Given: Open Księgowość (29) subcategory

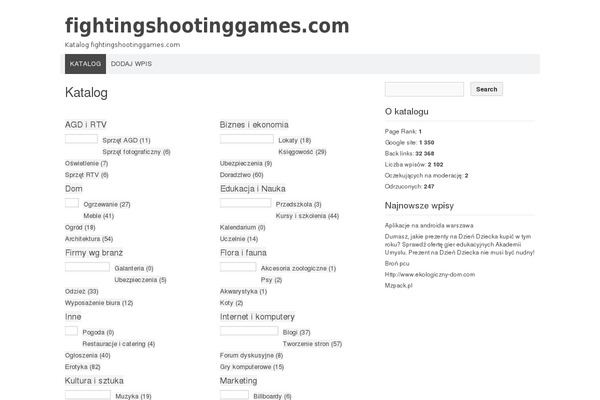Looking at the screenshot, I should point(302,152).
